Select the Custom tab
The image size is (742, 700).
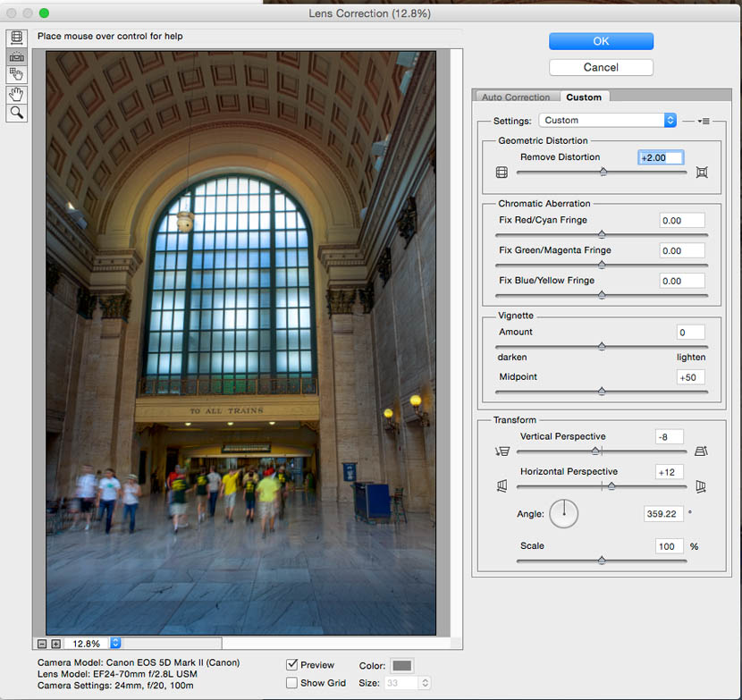584,97
